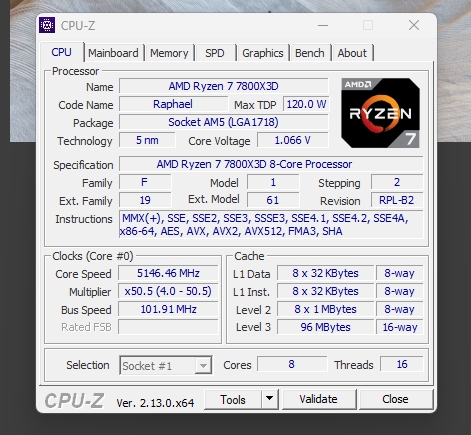Switch to the Mainboard tab

(x=113, y=53)
